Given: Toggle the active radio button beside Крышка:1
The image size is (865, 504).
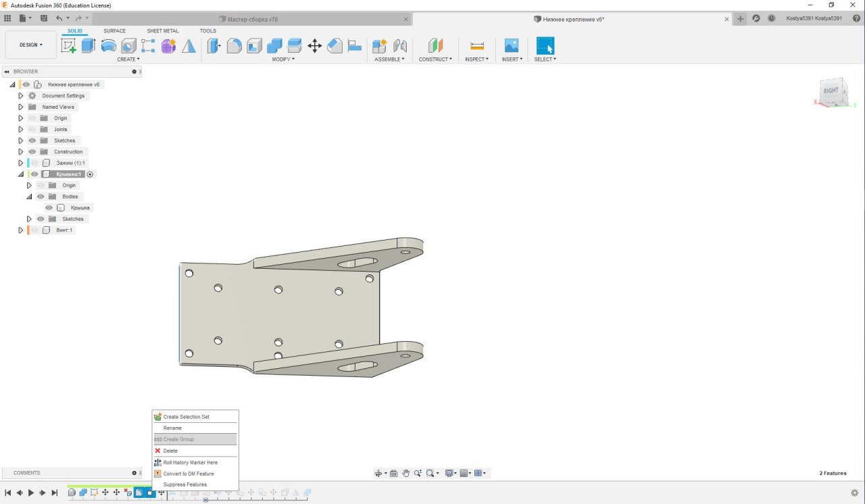Looking at the screenshot, I should [90, 174].
